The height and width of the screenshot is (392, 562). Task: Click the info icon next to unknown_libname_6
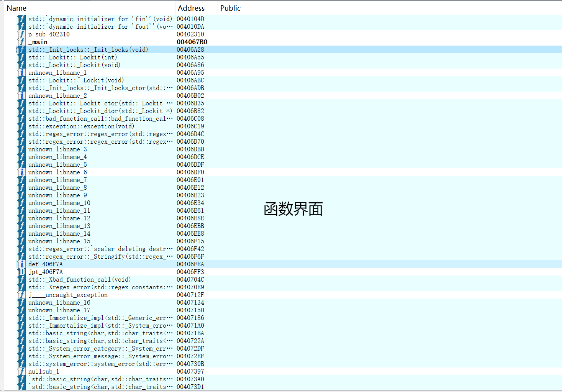click(21, 172)
